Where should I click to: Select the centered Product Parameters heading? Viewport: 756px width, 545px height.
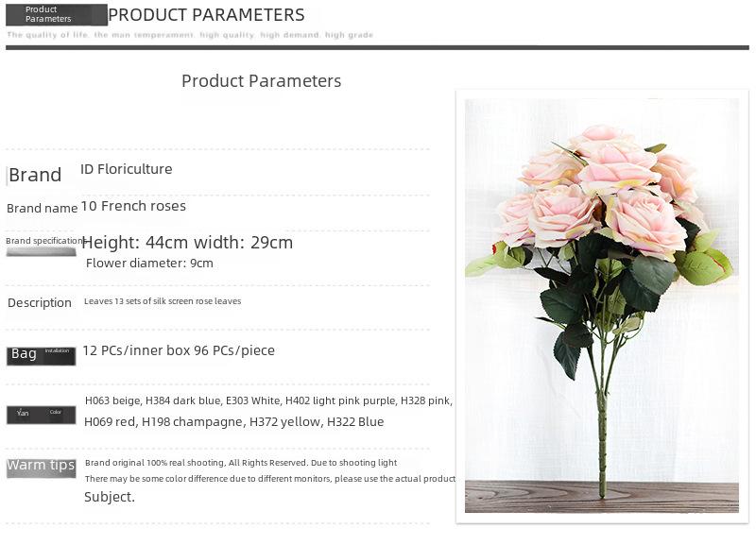point(262,81)
